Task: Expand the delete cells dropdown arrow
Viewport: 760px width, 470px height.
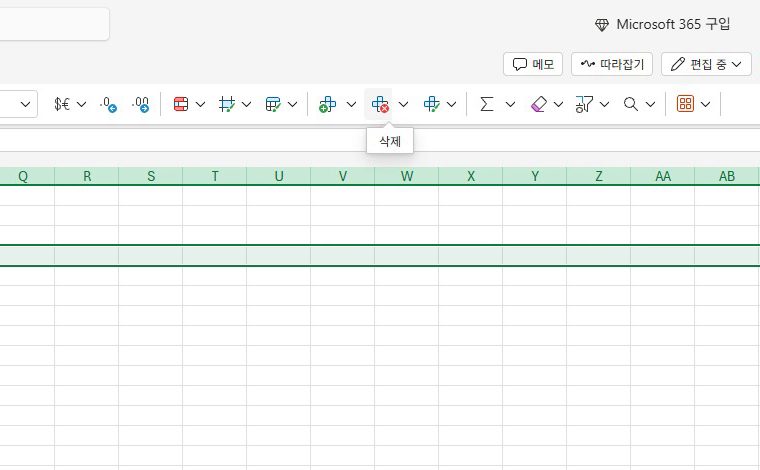Action: point(403,104)
